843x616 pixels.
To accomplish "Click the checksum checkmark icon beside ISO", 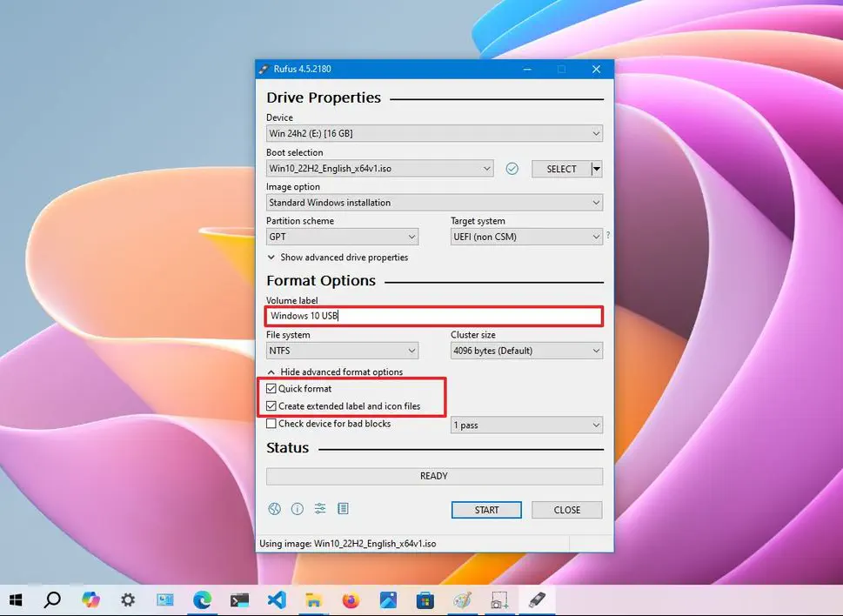I will 512,169.
